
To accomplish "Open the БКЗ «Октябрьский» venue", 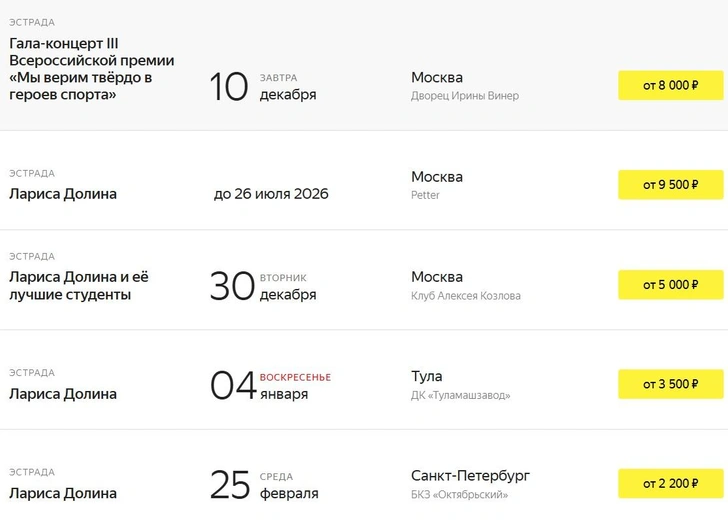I will pyautogui.click(x=459, y=494).
